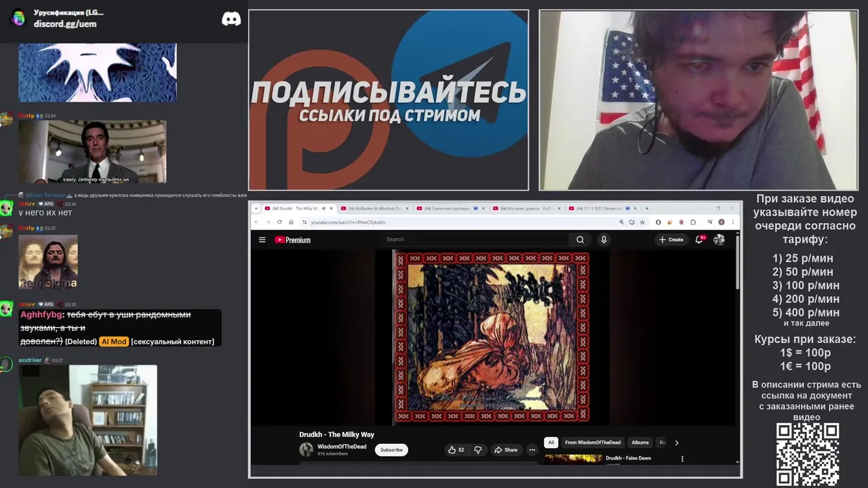The width and height of the screenshot is (868, 488).
Task: Click the Discord logo icon in overlay
Action: pyautogui.click(x=231, y=18)
